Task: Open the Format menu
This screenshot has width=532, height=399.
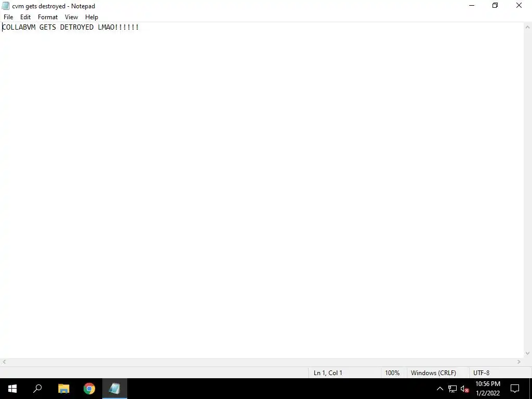Action: 47,17
